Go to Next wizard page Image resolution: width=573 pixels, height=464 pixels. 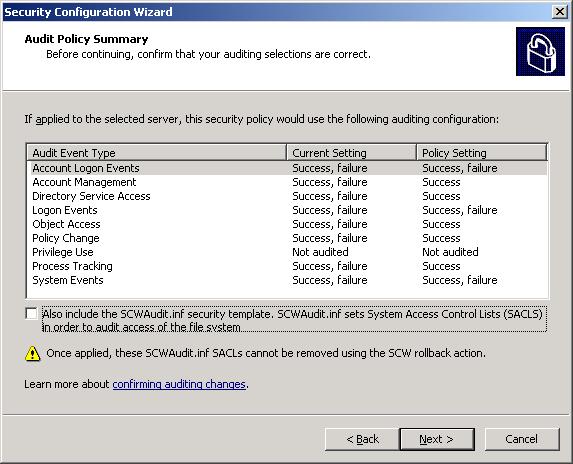(x=437, y=439)
